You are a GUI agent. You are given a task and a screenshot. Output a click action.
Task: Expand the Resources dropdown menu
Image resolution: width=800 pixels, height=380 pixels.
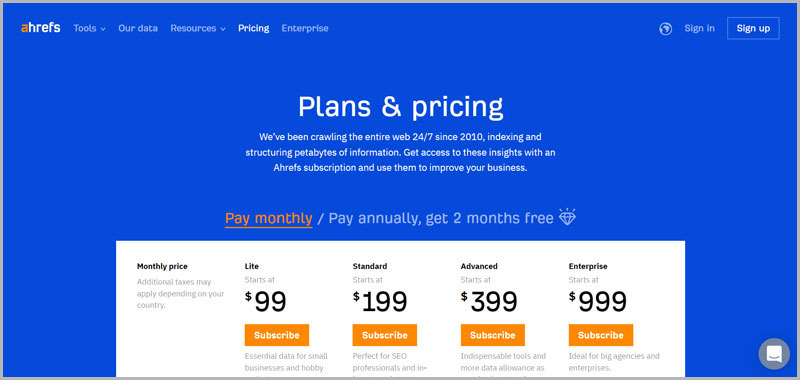coord(198,29)
